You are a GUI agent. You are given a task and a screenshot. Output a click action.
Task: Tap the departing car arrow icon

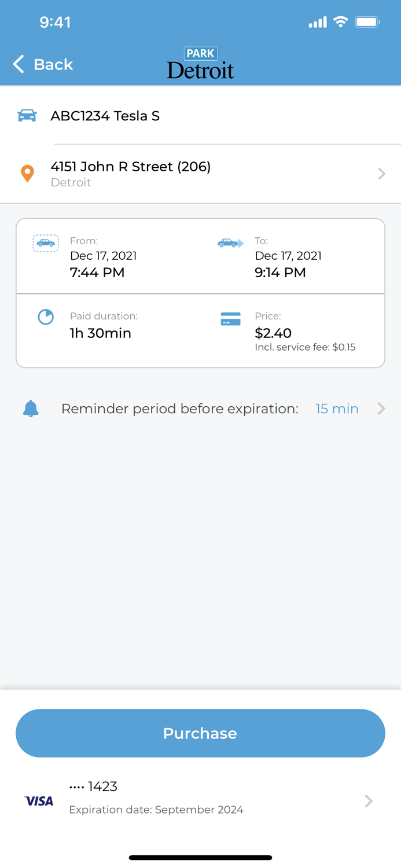[x=230, y=243]
